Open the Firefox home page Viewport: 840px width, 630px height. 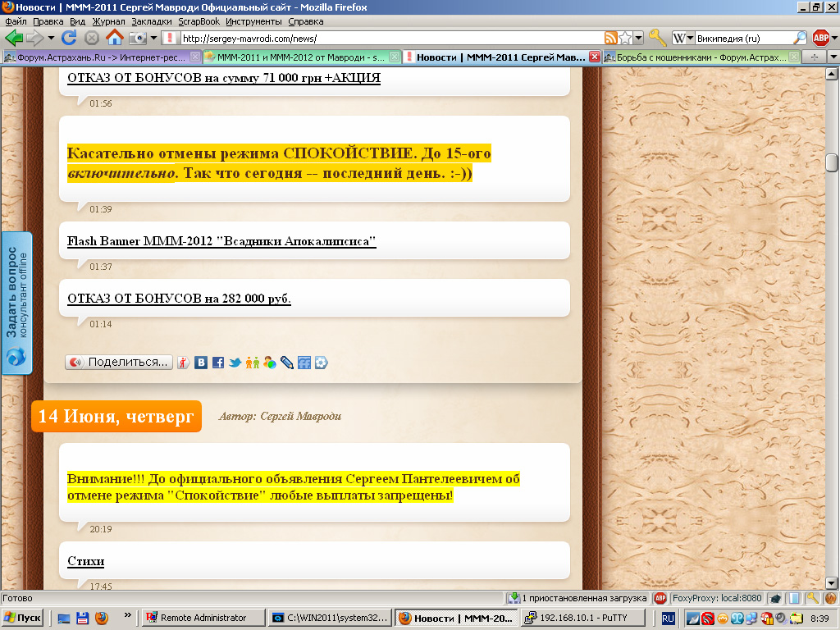[x=114, y=38]
